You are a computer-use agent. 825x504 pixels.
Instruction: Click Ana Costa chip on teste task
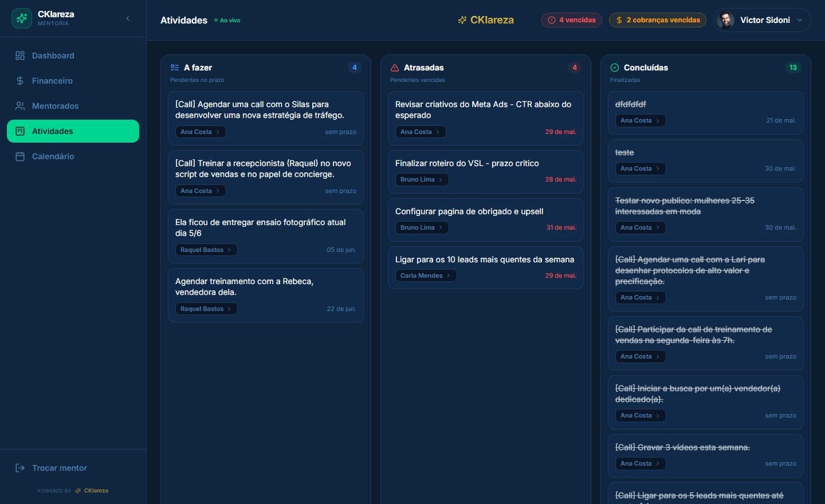point(640,168)
